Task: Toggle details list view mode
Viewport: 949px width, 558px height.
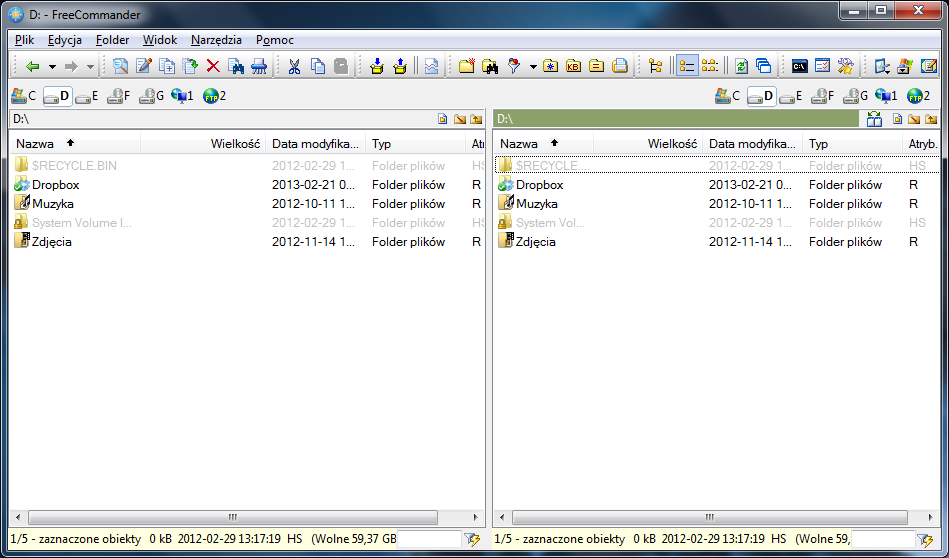Action: point(686,66)
